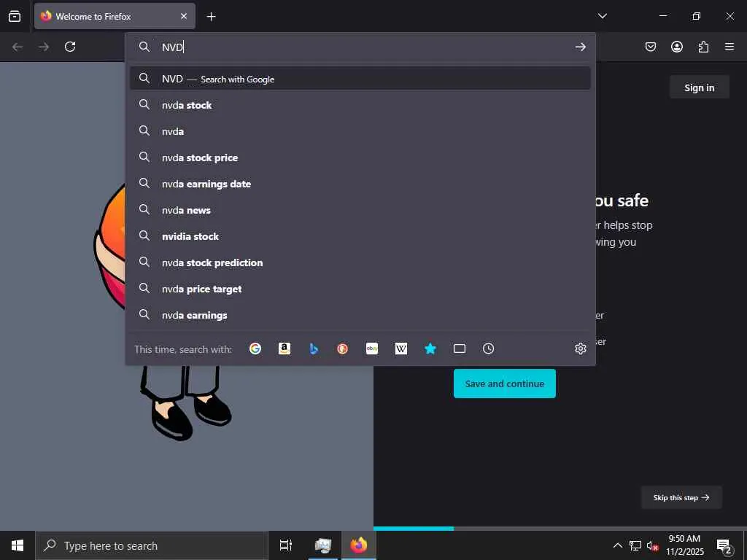Open the muted volume tray icon

pyautogui.click(x=653, y=545)
